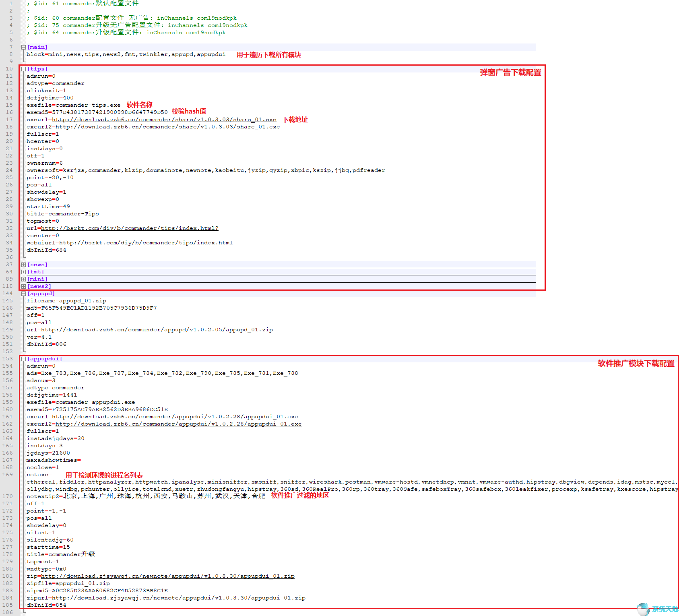Screen dimensions: 679x616
Task: Click the exefile=commander-tips.exe line
Action: point(74,105)
